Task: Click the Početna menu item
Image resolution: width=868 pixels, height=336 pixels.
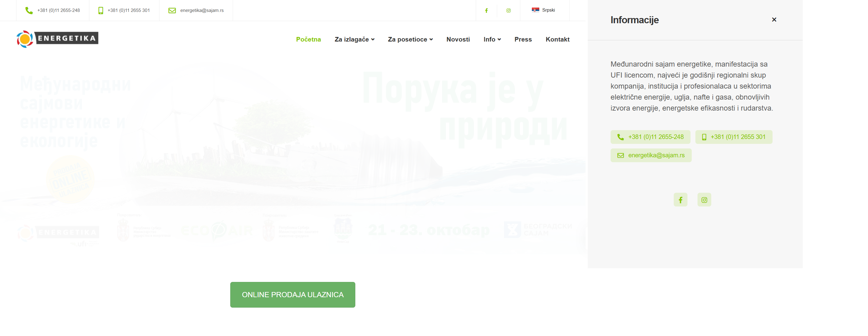Action: 308,39
